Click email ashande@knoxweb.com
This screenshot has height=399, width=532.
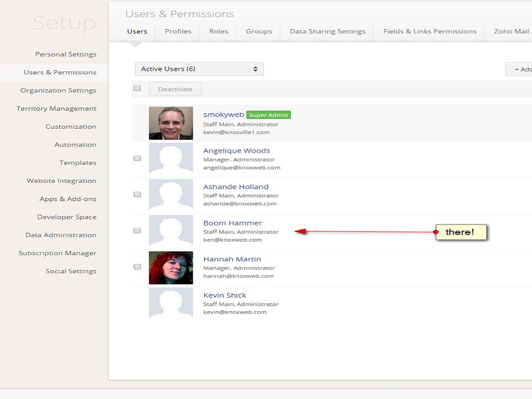point(240,204)
